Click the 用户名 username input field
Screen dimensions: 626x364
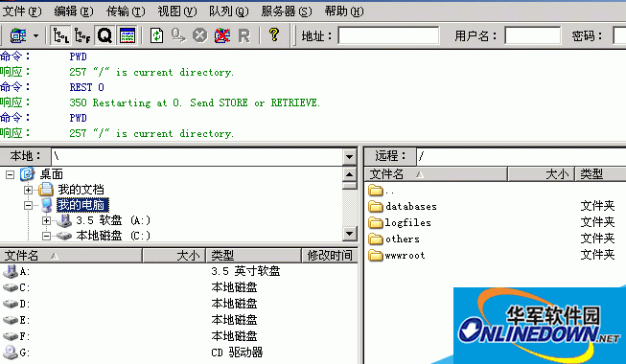coord(533,36)
